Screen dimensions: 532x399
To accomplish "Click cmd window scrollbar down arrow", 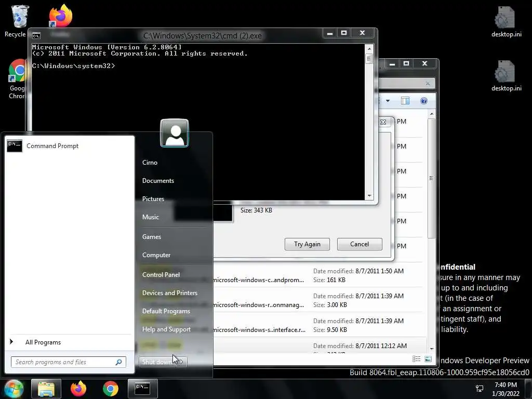I will pyautogui.click(x=369, y=196).
